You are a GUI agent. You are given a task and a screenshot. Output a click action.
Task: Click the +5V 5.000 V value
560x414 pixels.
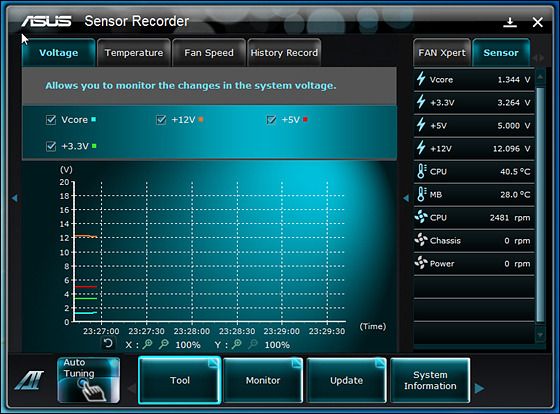(x=514, y=126)
